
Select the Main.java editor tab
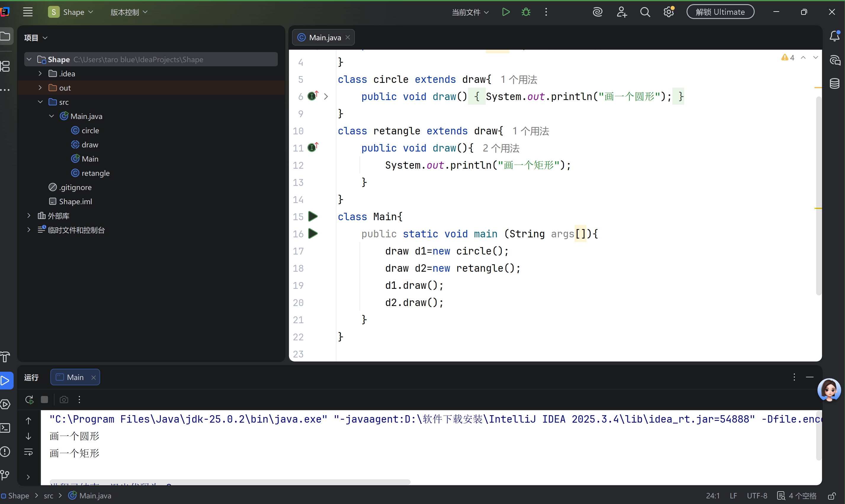[324, 37]
